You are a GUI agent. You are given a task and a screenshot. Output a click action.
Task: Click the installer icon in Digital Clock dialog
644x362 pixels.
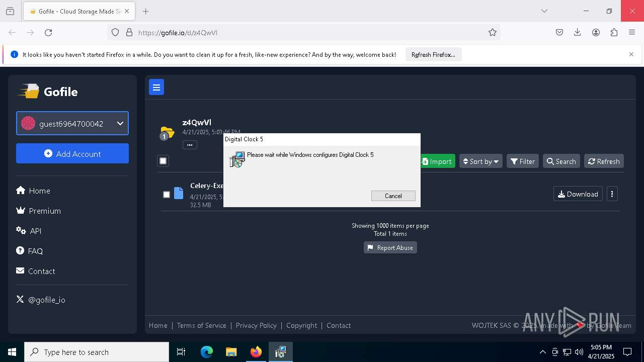(x=237, y=160)
